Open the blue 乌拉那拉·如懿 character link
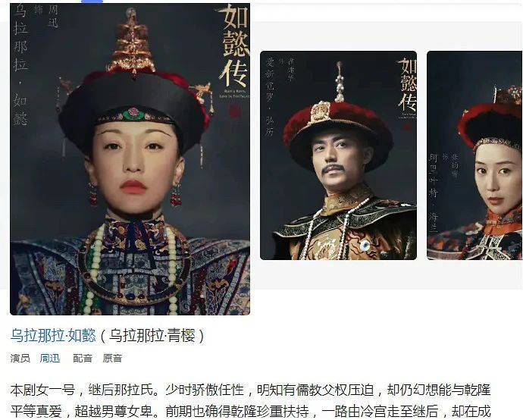 coord(53,336)
